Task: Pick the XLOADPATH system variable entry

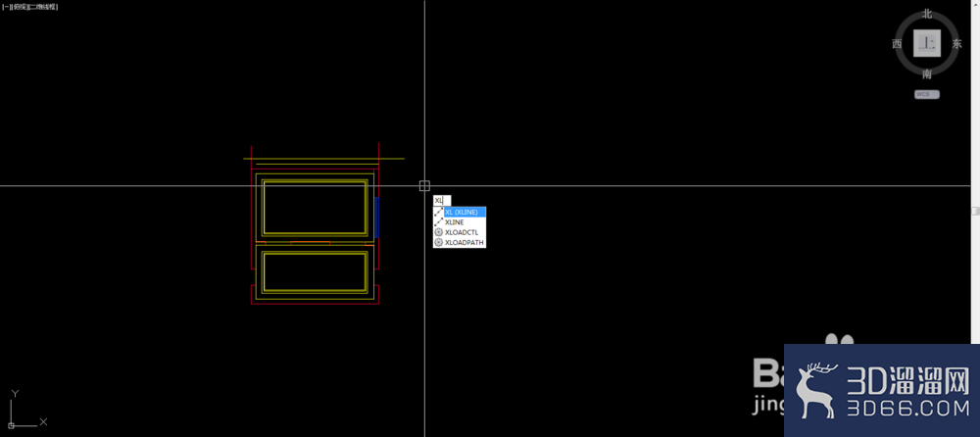Action: (460, 242)
